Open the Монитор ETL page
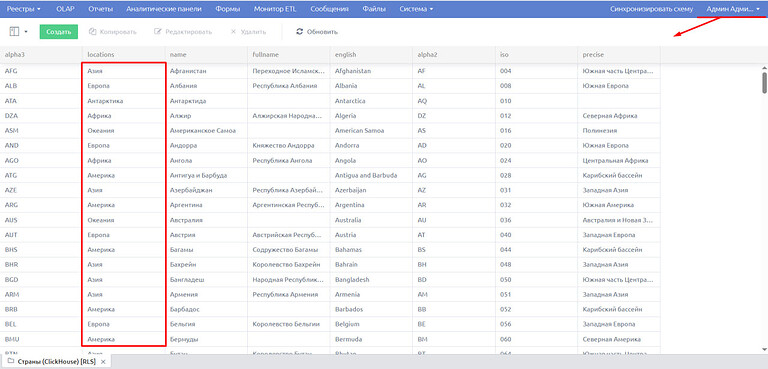Viewport: 768px width, 369px height. tap(275, 9)
